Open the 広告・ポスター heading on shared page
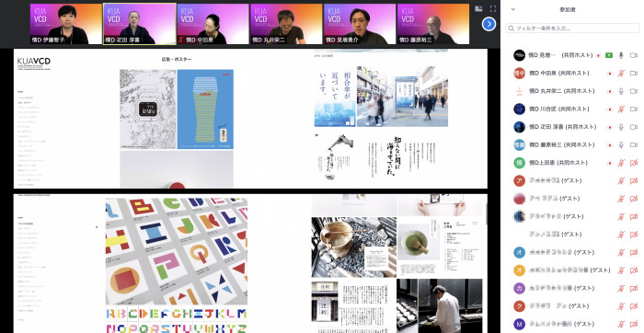 pos(177,59)
